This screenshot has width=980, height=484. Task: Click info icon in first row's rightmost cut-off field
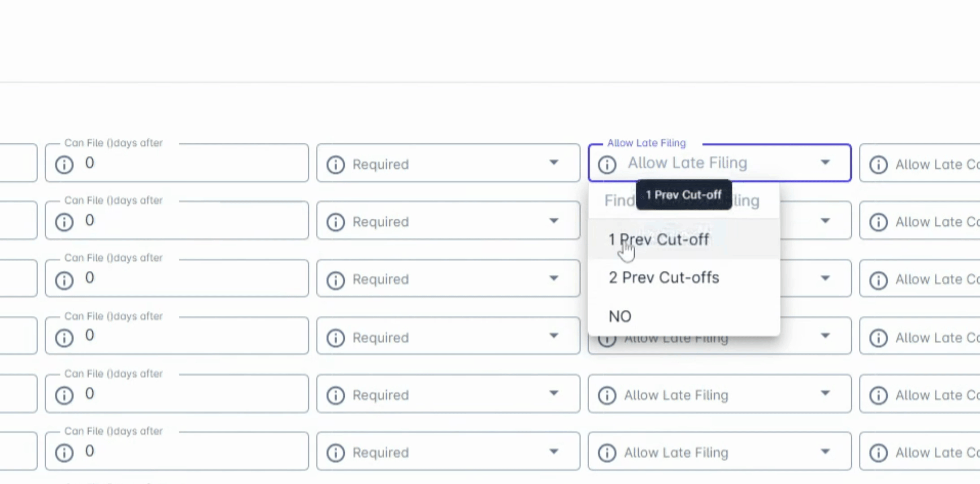[878, 164]
